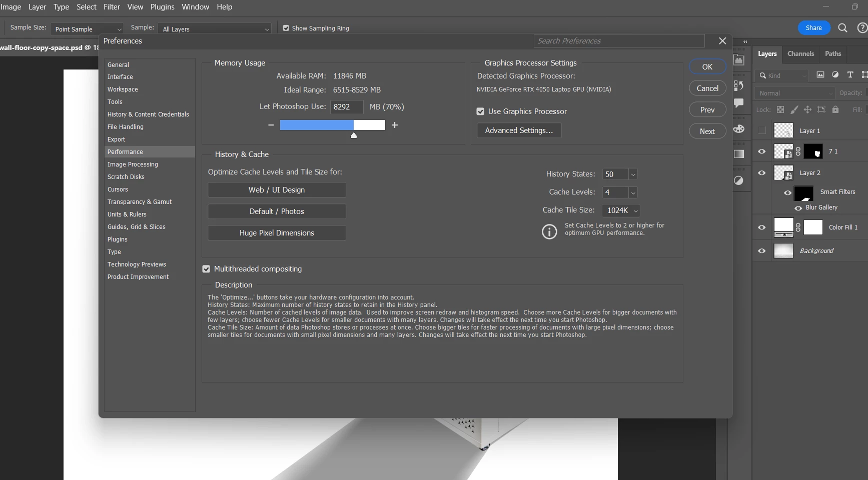The image size is (868, 480).
Task: Lock transparent pixels icon in Layers panel
Action: 780,109
